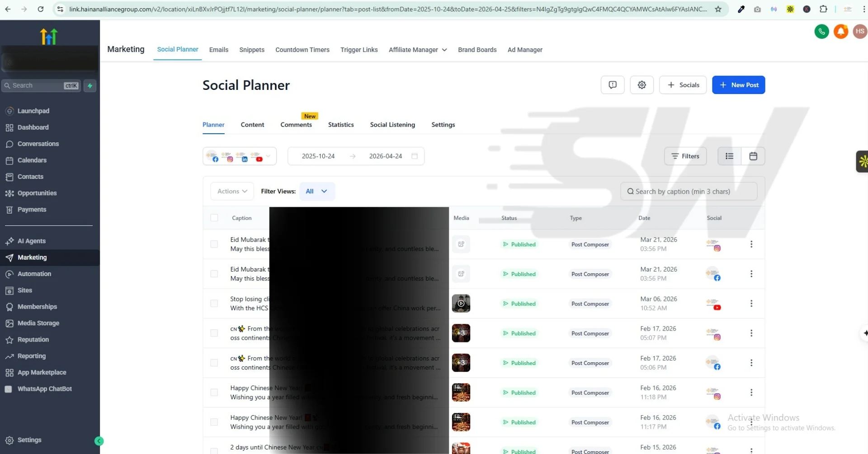Focus the Search by caption field

pyautogui.click(x=689, y=192)
